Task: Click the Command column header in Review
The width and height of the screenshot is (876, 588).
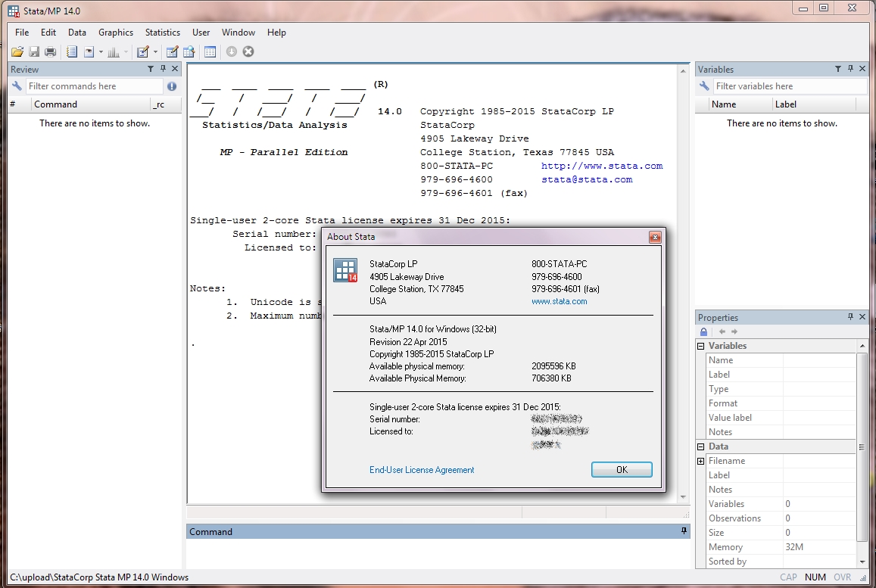Action: (89, 104)
